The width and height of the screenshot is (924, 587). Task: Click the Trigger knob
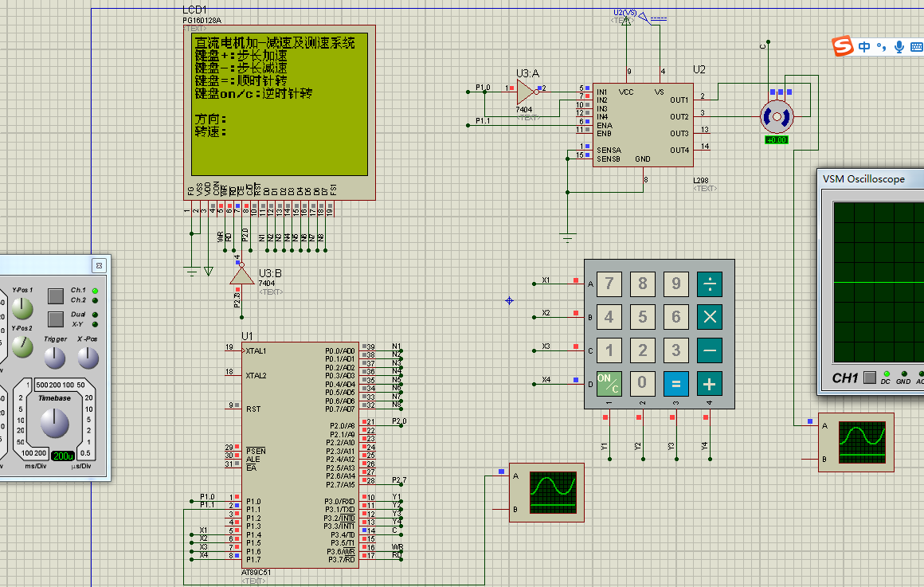(x=55, y=357)
